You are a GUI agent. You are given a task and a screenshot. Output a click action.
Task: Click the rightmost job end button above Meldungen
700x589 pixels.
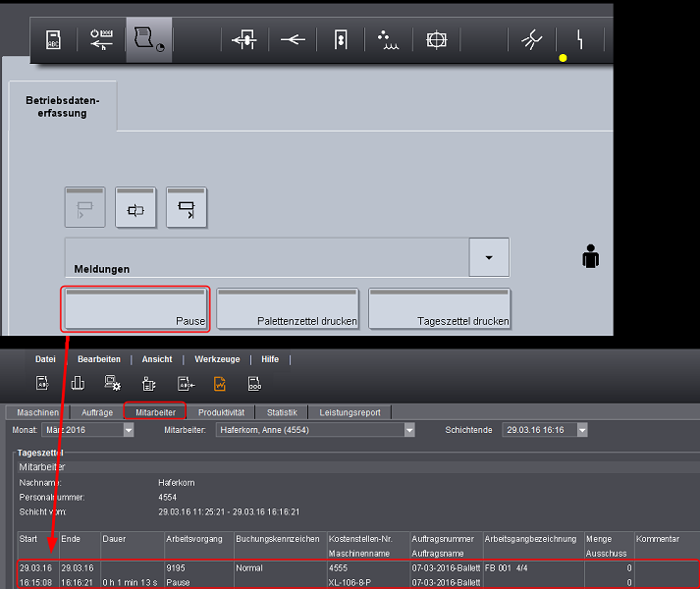pos(187,206)
